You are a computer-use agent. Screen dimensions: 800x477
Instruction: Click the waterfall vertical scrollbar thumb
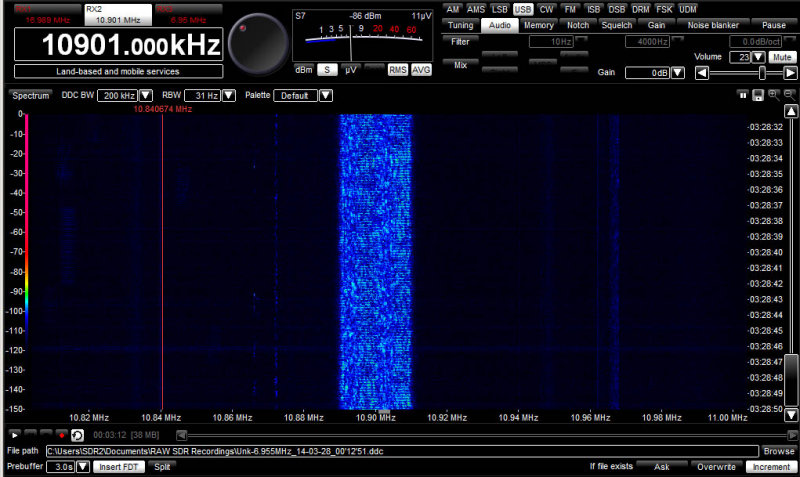(x=791, y=380)
